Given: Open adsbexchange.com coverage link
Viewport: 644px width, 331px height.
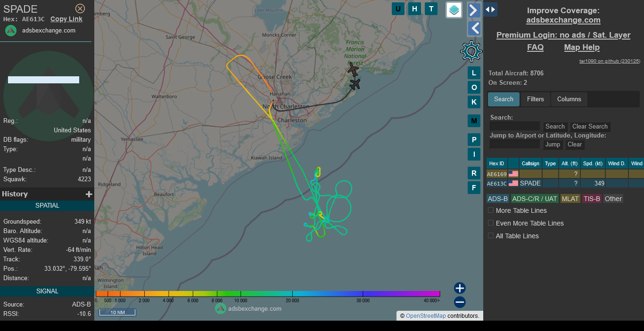Looking at the screenshot, I should pos(563,20).
